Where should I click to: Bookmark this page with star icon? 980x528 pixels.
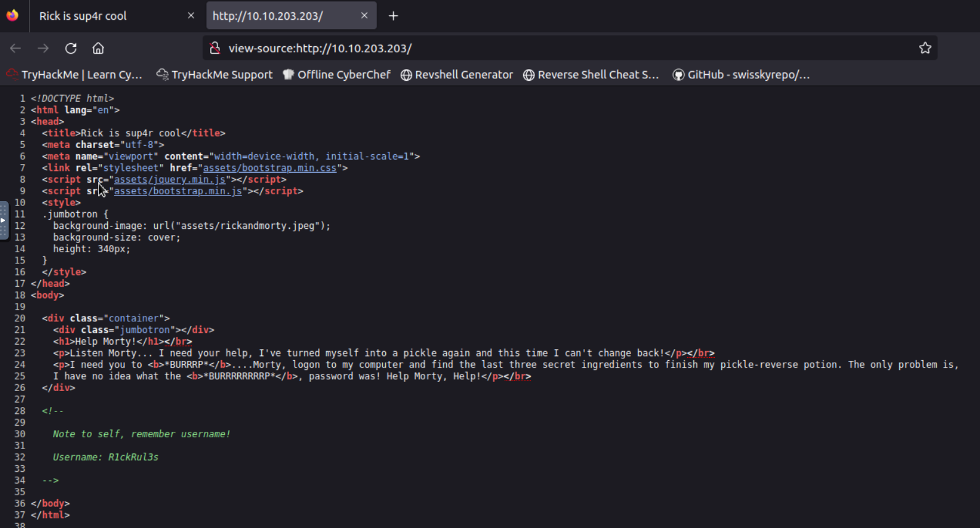[x=925, y=48]
